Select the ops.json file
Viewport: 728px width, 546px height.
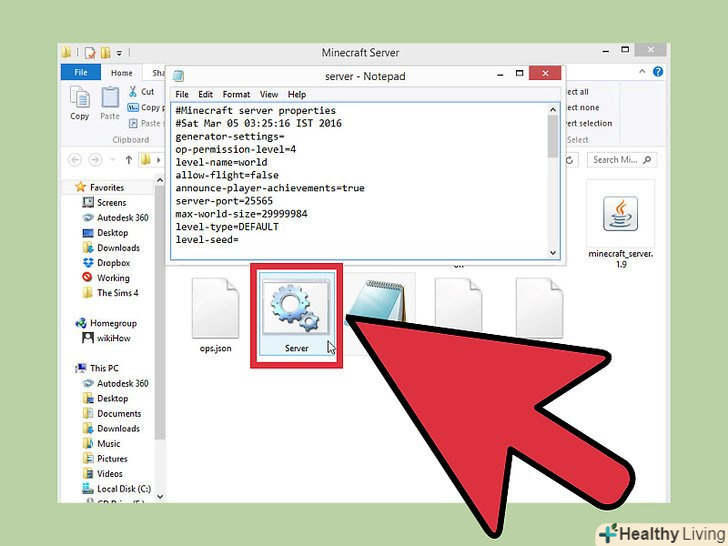(215, 315)
